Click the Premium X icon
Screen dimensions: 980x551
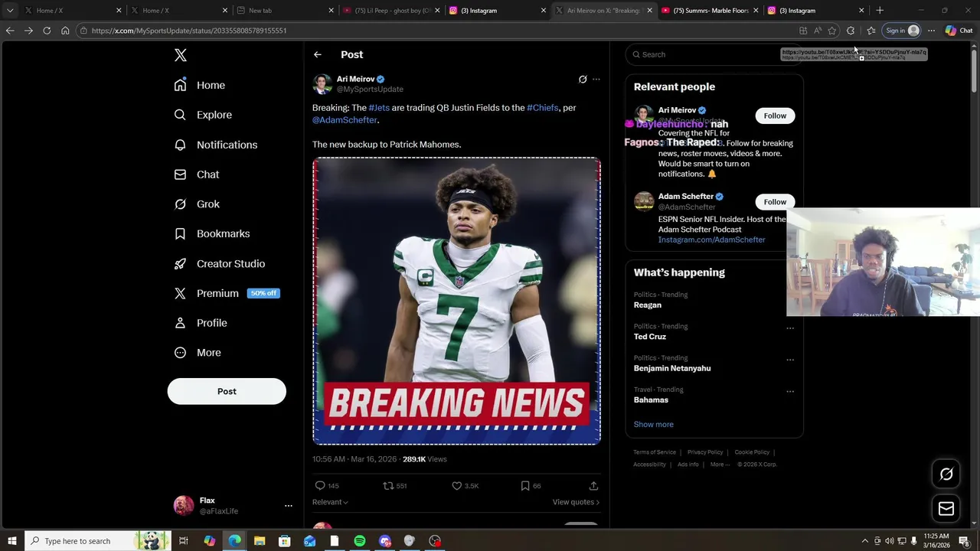(180, 293)
